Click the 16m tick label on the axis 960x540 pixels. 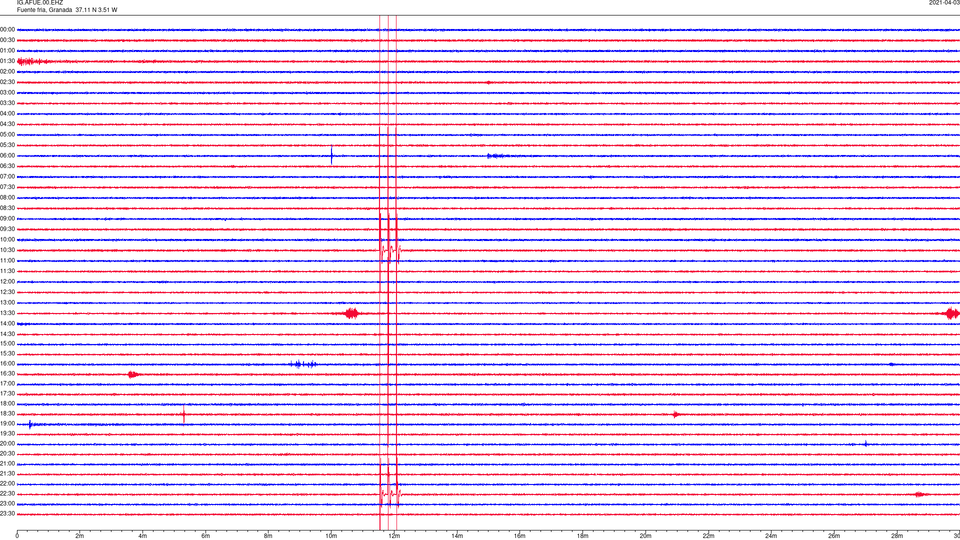click(x=520, y=536)
